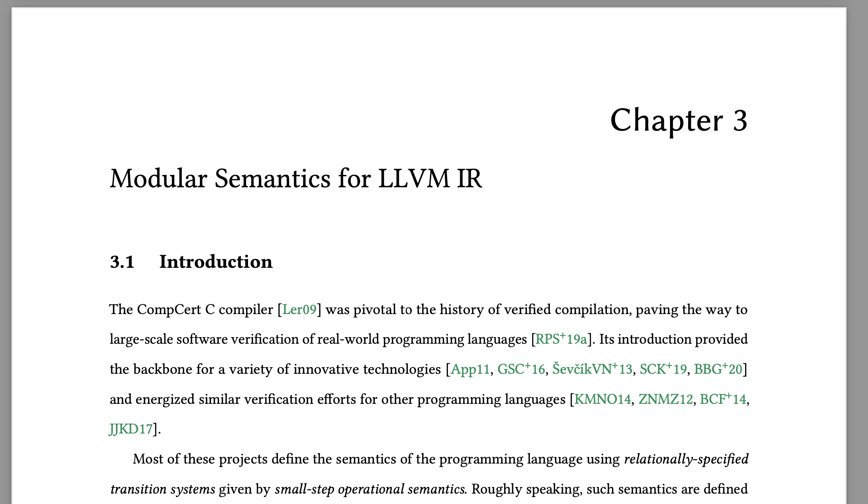Image resolution: width=868 pixels, height=504 pixels.
Task: Open the BBG+20 reference link
Action: tap(718, 370)
